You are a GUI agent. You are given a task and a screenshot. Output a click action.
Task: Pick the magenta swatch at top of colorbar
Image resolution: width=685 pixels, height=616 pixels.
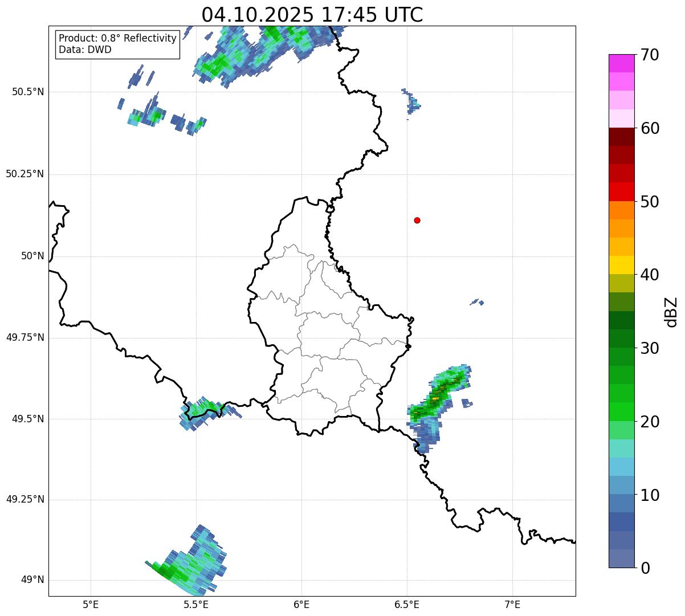(x=621, y=63)
